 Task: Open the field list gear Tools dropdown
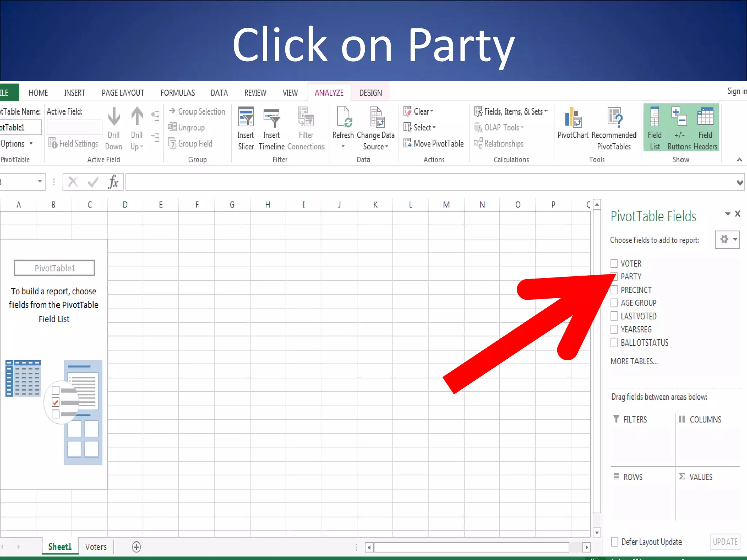pyautogui.click(x=727, y=240)
